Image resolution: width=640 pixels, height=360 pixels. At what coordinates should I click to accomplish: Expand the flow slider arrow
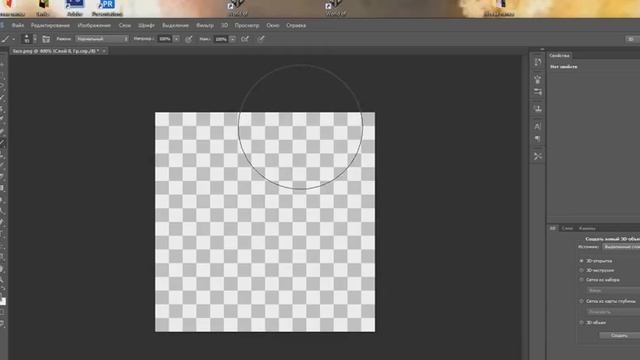coord(232,39)
